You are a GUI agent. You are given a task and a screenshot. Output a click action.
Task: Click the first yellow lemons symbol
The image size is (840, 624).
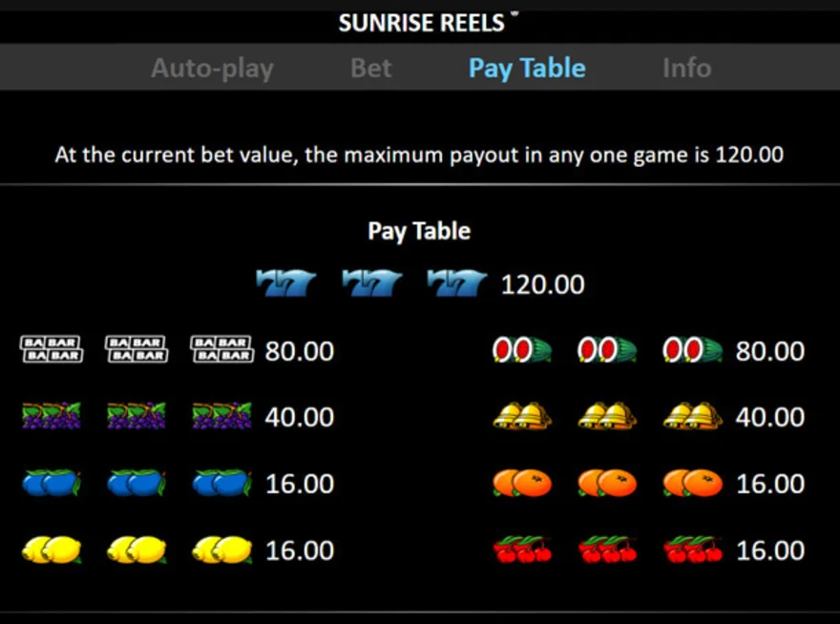[52, 550]
